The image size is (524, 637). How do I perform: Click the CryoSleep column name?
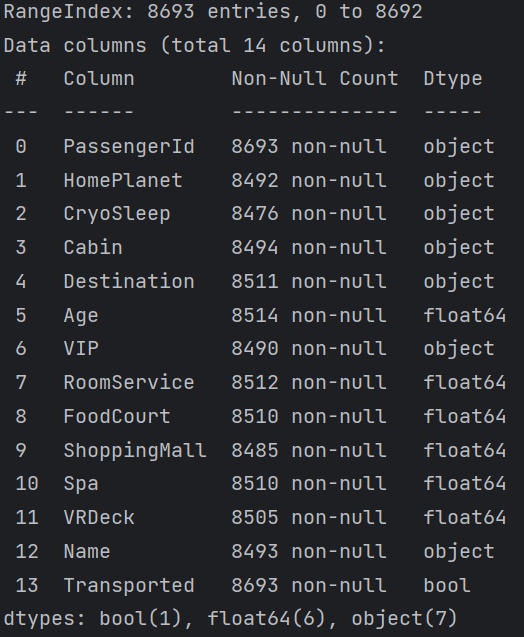117,214
